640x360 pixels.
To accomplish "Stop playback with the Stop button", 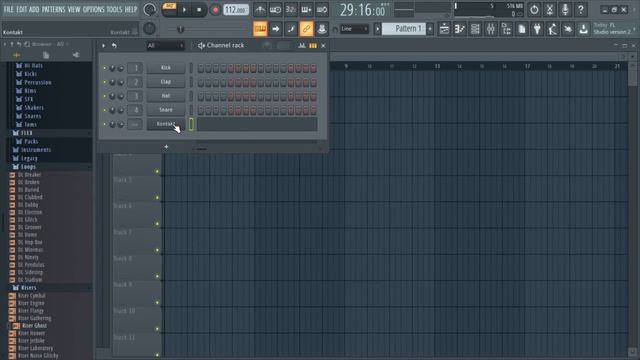I will point(199,9).
